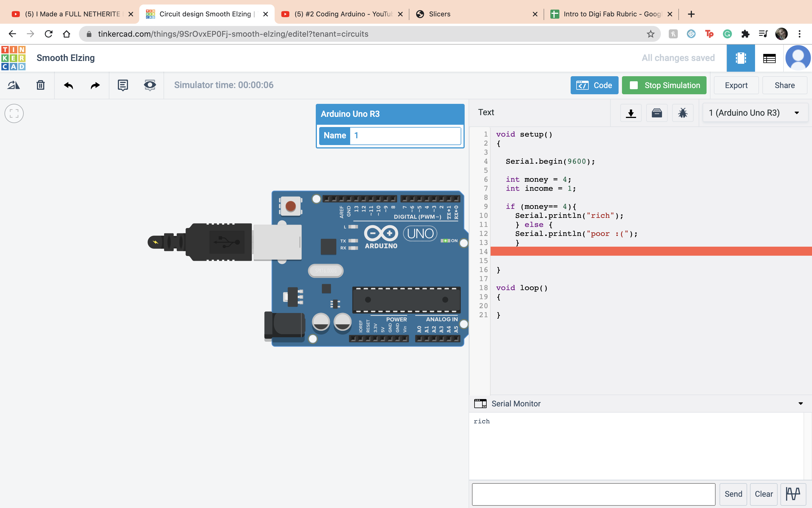Click the undo arrow icon
The height and width of the screenshot is (508, 812).
click(x=69, y=85)
